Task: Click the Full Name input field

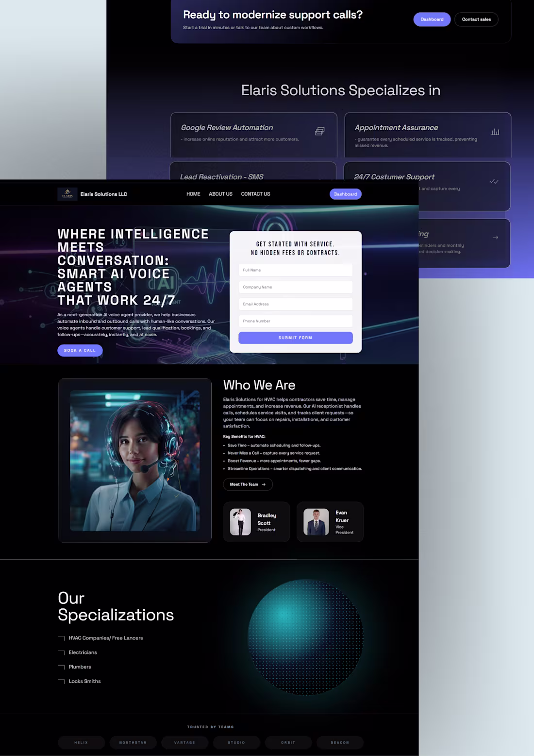Action: (295, 270)
